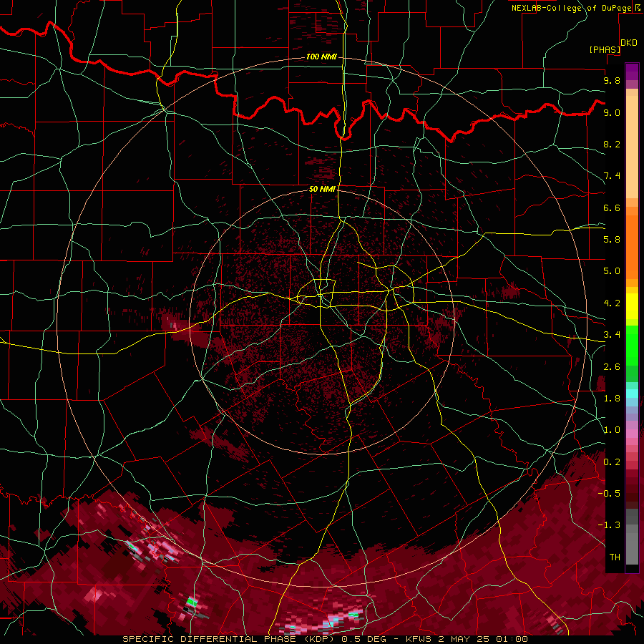Click the 100 NMI range ring label

(x=321, y=57)
